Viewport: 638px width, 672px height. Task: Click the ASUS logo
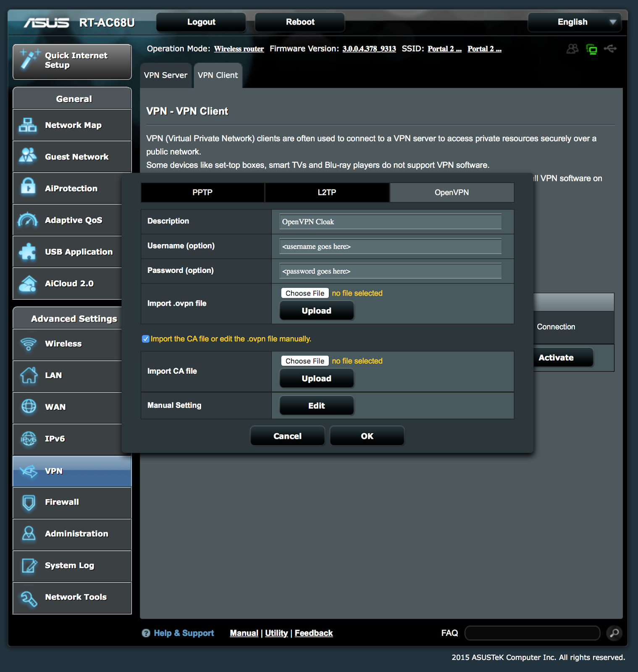click(x=46, y=22)
